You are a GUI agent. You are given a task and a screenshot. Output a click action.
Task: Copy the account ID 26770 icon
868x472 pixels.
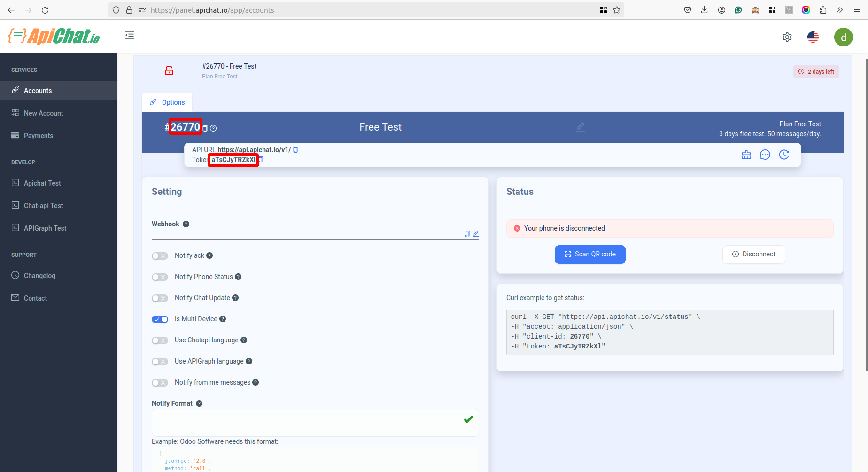coord(205,128)
